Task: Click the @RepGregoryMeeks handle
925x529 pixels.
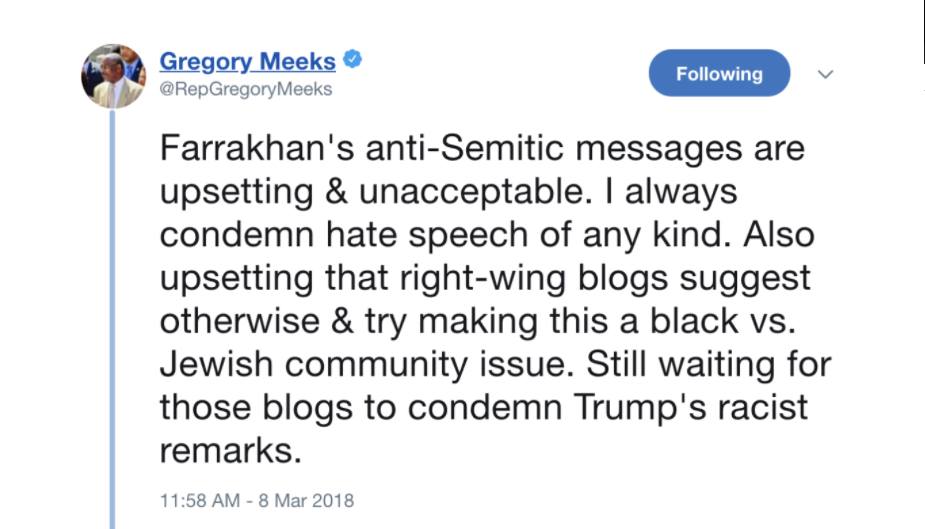Action: (245, 89)
